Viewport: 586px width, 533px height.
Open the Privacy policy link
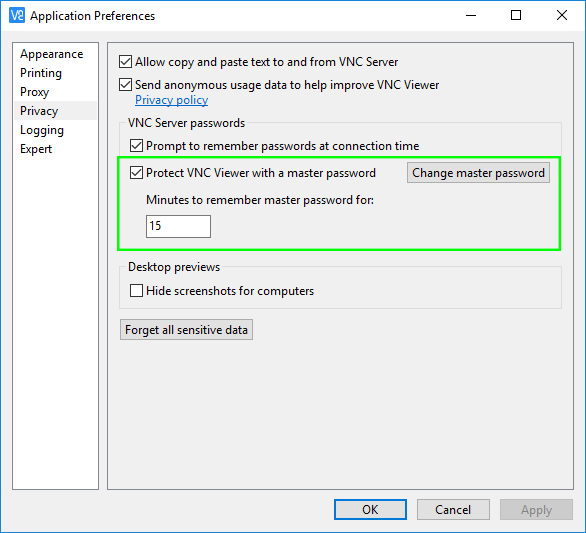point(172,100)
